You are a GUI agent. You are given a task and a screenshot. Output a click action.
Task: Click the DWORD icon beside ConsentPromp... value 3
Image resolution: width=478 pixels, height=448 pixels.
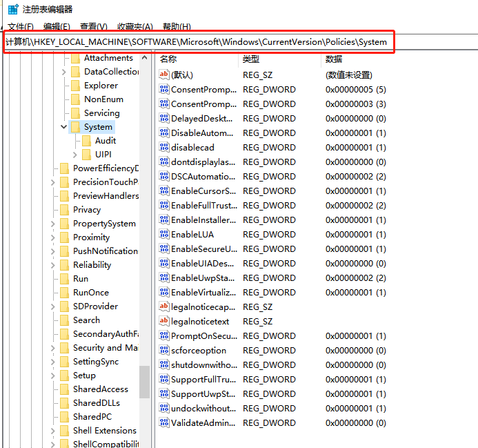[x=164, y=104]
